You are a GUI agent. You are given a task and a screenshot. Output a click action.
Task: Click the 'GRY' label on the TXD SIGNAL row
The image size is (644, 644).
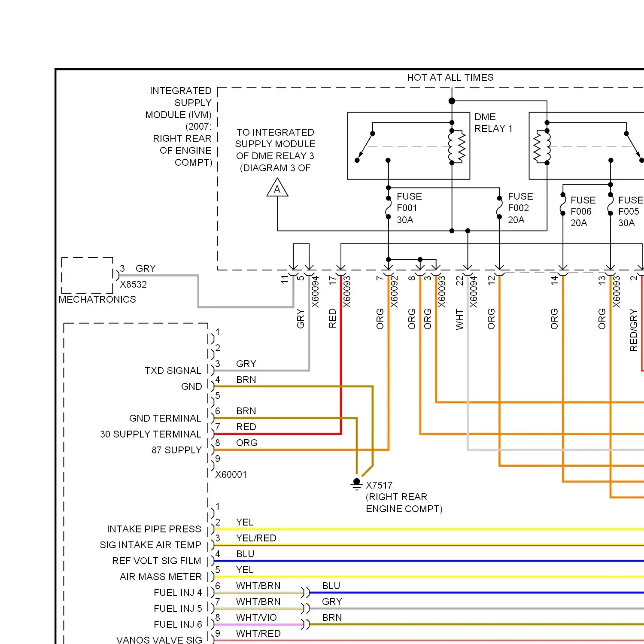pyautogui.click(x=246, y=364)
